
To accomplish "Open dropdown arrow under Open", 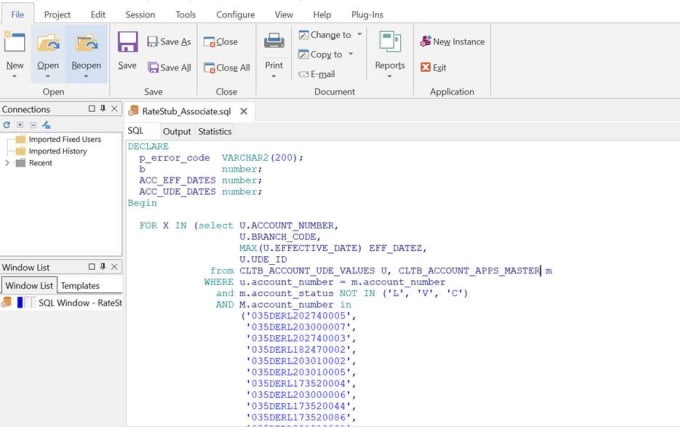I will pyautogui.click(x=48, y=77).
